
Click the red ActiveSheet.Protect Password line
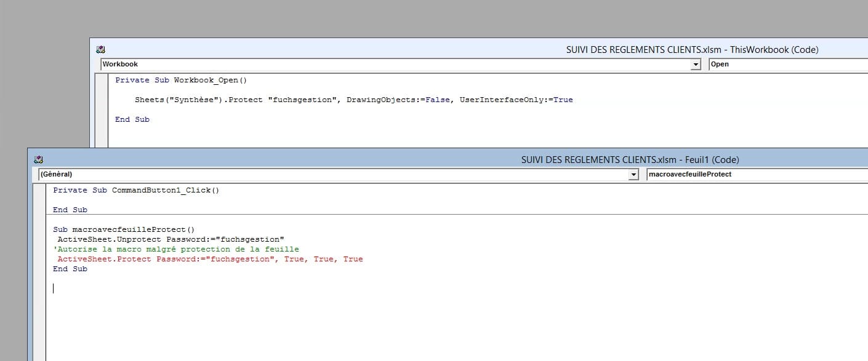click(x=209, y=259)
